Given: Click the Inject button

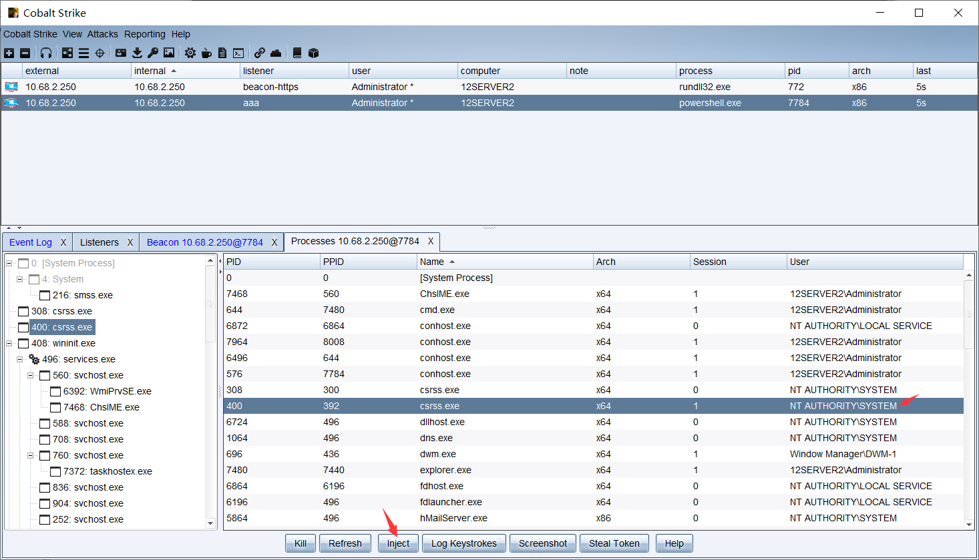Looking at the screenshot, I should coord(398,543).
